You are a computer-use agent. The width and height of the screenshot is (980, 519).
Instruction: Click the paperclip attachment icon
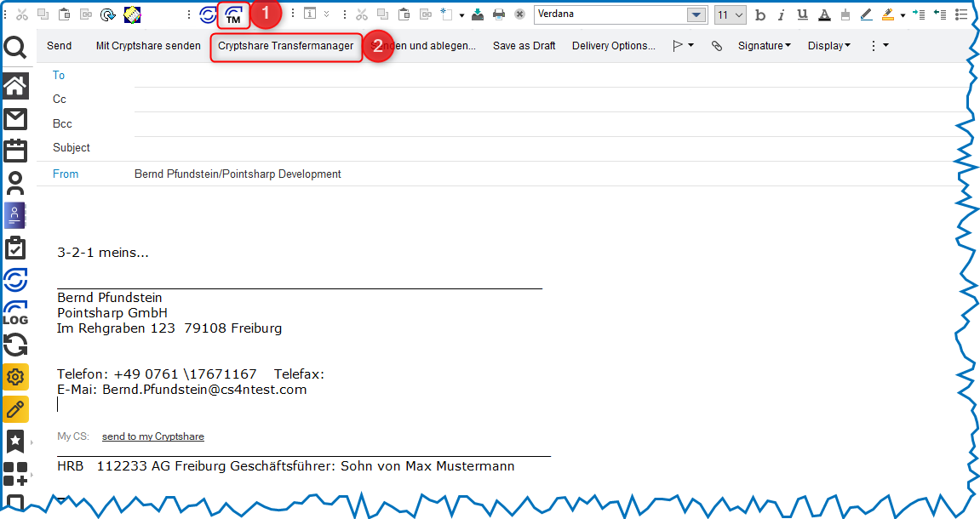(717, 46)
